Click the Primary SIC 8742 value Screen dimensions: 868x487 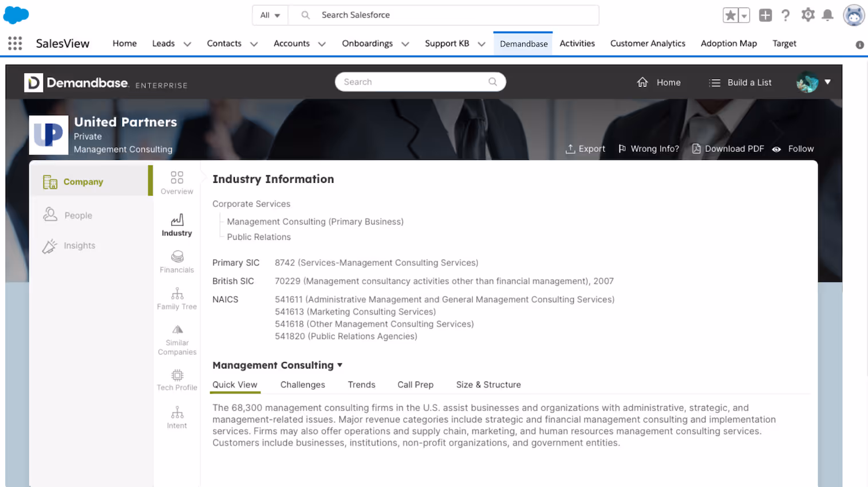(376, 263)
